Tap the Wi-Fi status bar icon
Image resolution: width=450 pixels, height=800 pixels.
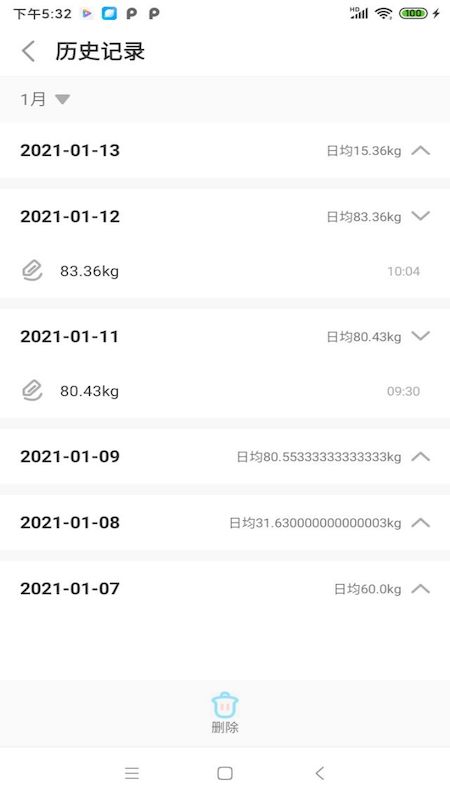pyautogui.click(x=383, y=14)
